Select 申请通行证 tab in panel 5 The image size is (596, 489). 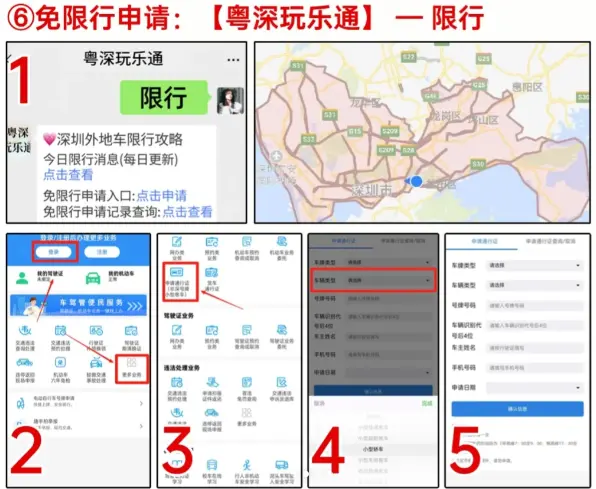click(484, 241)
